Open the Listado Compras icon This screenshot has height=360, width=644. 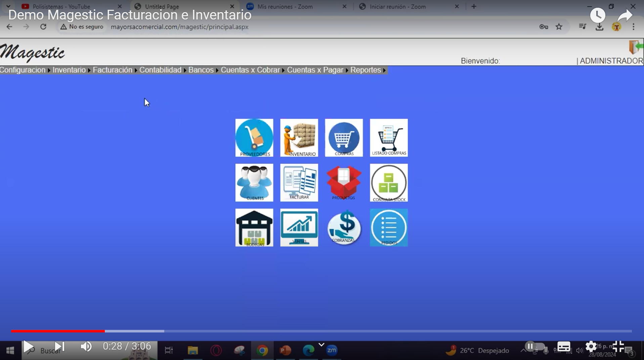coord(389,137)
